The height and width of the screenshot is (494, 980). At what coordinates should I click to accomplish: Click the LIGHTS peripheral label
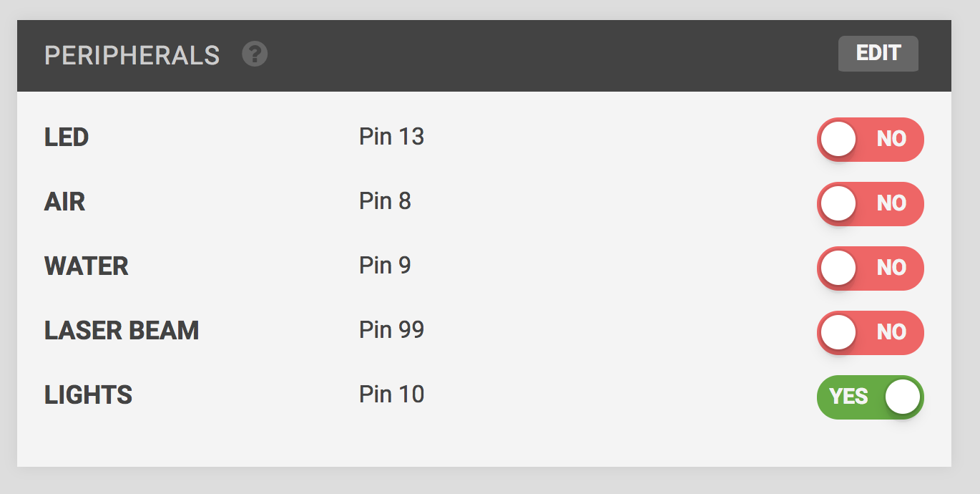pyautogui.click(x=89, y=395)
